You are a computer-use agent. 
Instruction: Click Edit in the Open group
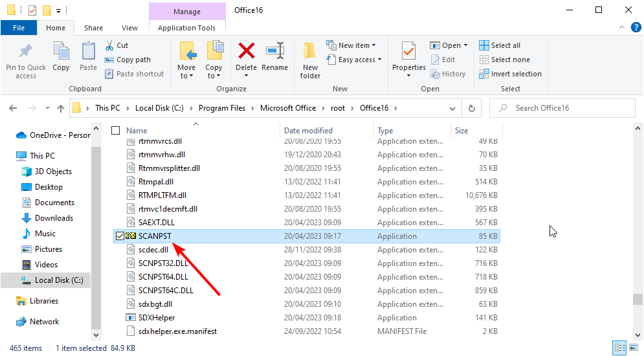(443, 60)
